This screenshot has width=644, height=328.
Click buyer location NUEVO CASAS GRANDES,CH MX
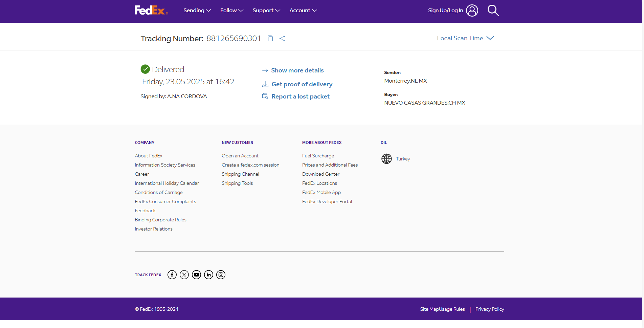pyautogui.click(x=425, y=103)
